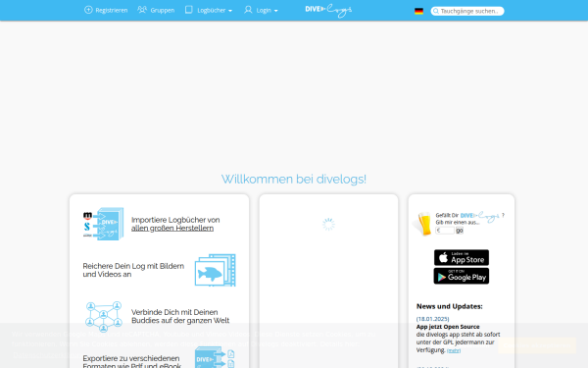Open the Apple App Store badge
This screenshot has width=588, height=368.
tap(462, 257)
